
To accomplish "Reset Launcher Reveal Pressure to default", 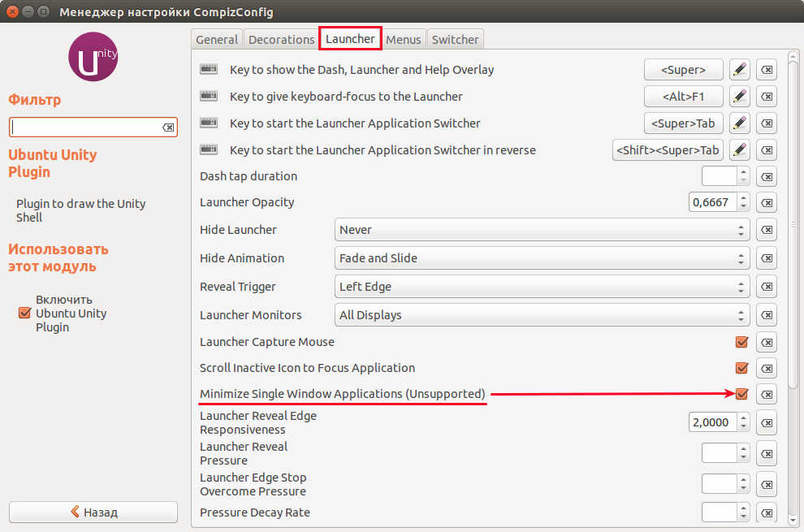I will pyautogui.click(x=767, y=454).
